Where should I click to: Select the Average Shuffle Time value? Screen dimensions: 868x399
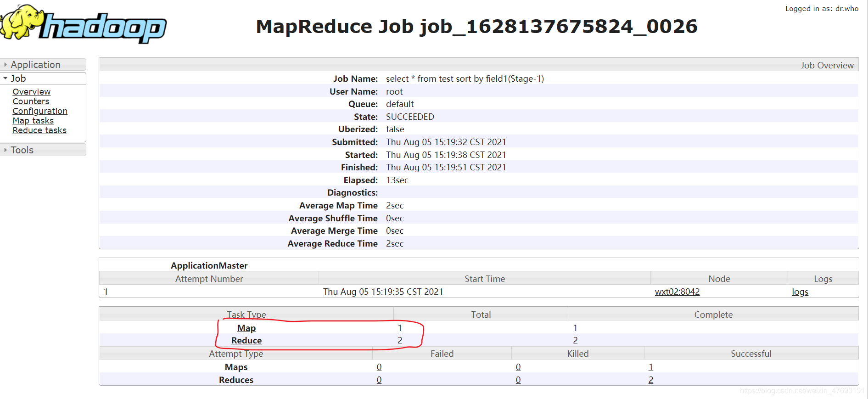[395, 219]
